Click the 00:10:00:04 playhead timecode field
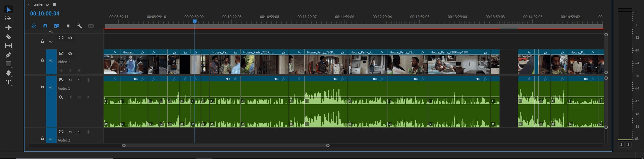Viewport: 644px width, 159px height. tap(45, 14)
